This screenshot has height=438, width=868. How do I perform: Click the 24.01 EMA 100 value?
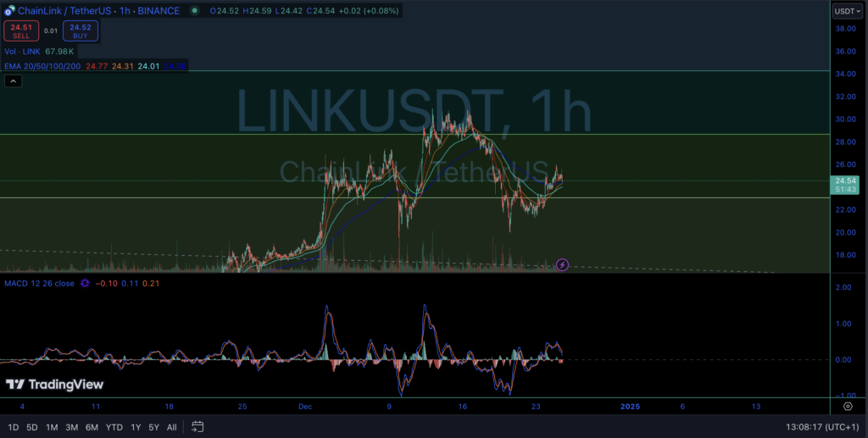(x=148, y=66)
